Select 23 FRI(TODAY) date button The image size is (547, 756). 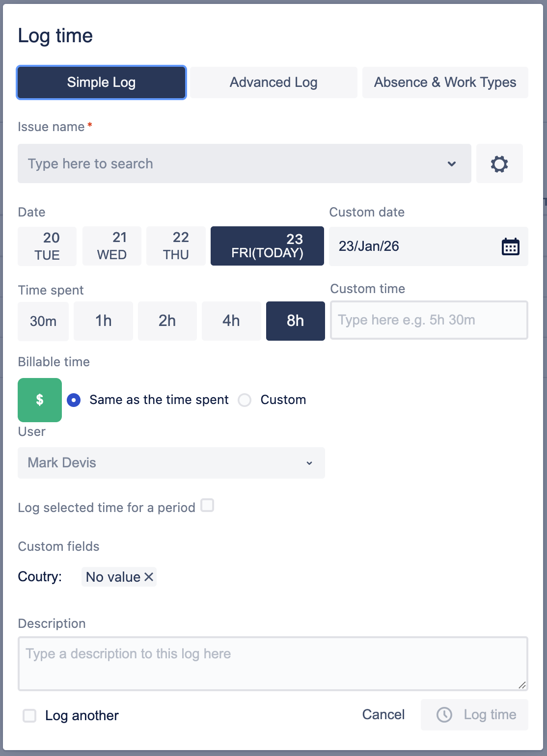click(x=267, y=246)
